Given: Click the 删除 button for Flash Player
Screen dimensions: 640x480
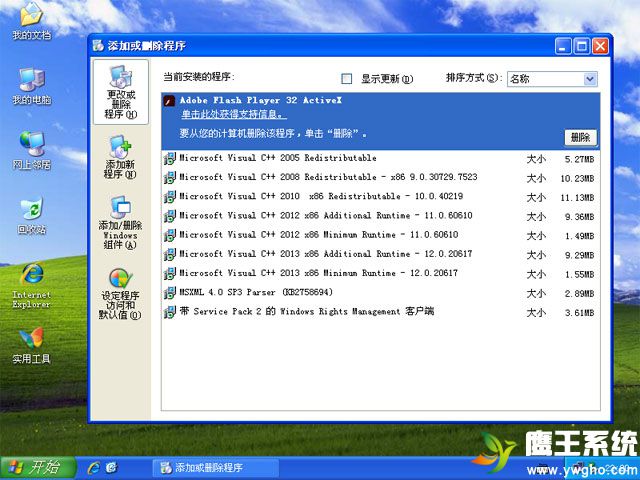Looking at the screenshot, I should (580, 138).
